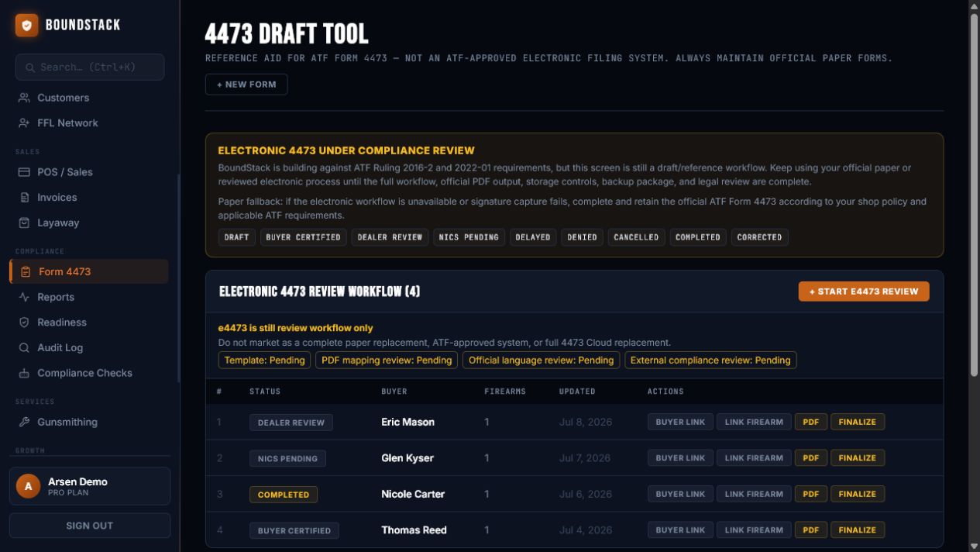Focus the Search (Ctrl+K) field
Image resolution: width=980 pixels, height=552 pixels.
(x=90, y=67)
